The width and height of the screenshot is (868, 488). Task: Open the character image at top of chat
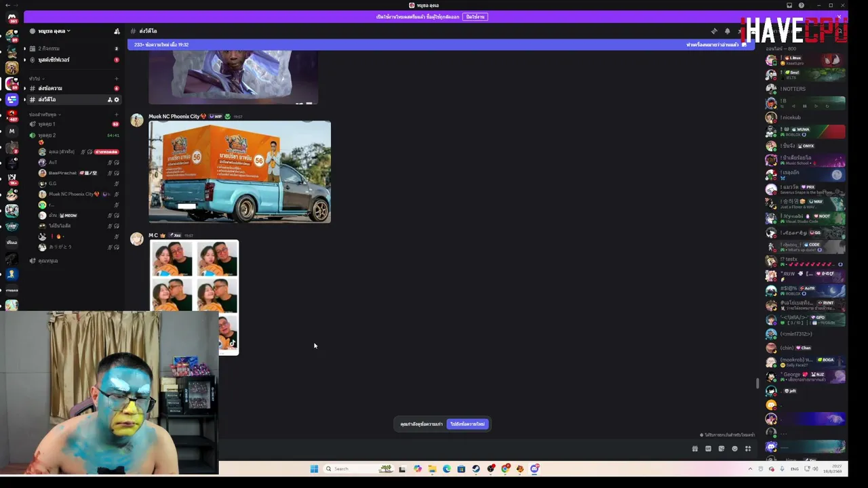pyautogui.click(x=233, y=77)
